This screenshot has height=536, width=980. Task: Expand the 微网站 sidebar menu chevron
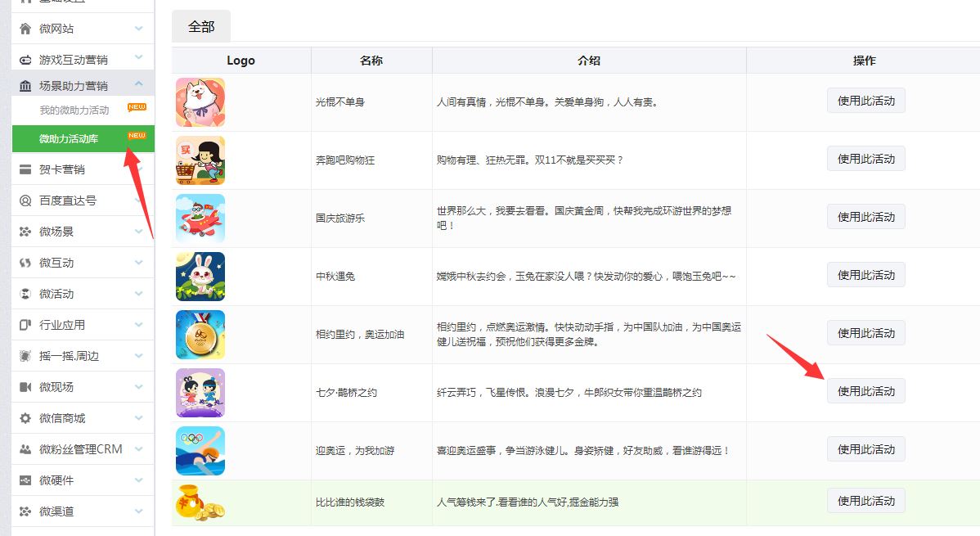point(139,29)
